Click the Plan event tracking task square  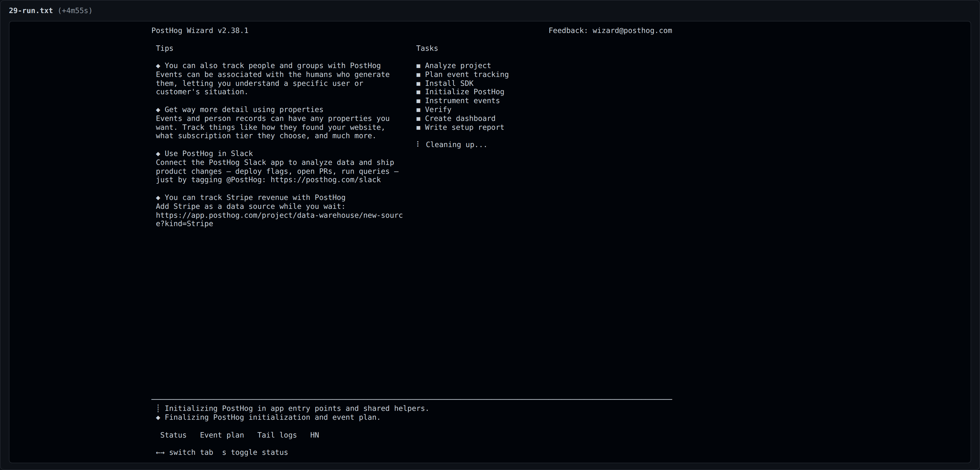pos(419,75)
